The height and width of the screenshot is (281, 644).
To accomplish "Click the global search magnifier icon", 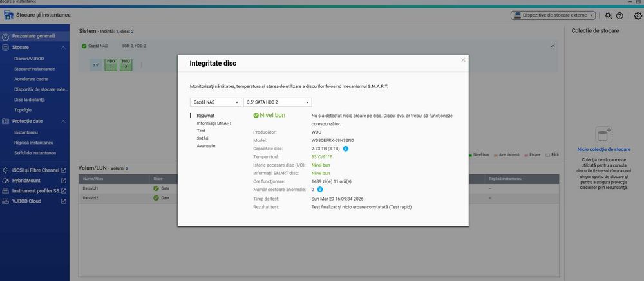I will click(x=609, y=15).
